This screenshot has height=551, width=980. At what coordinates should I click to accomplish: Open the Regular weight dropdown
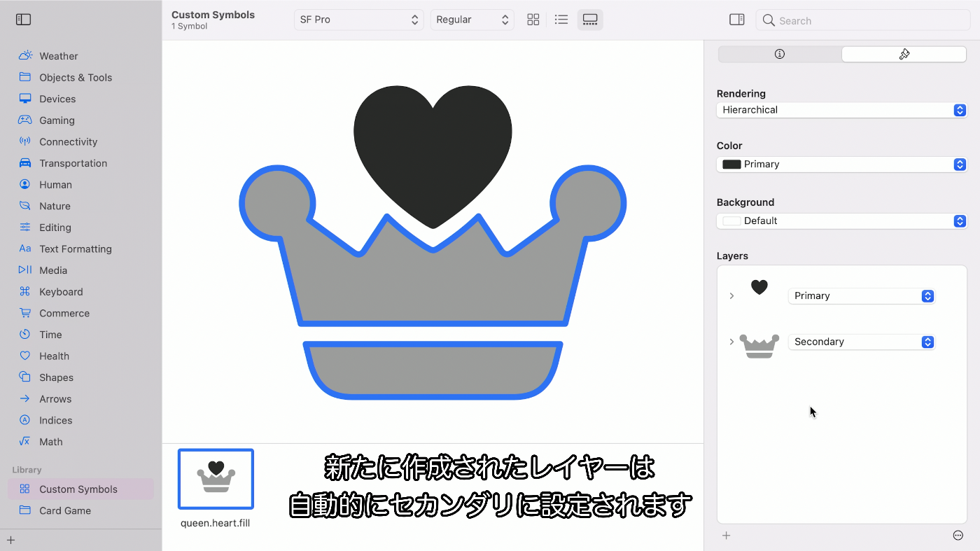[472, 20]
